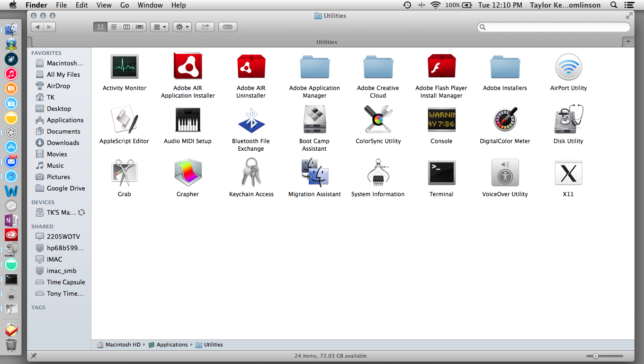
Task: Open the battery status menu
Action: click(459, 5)
